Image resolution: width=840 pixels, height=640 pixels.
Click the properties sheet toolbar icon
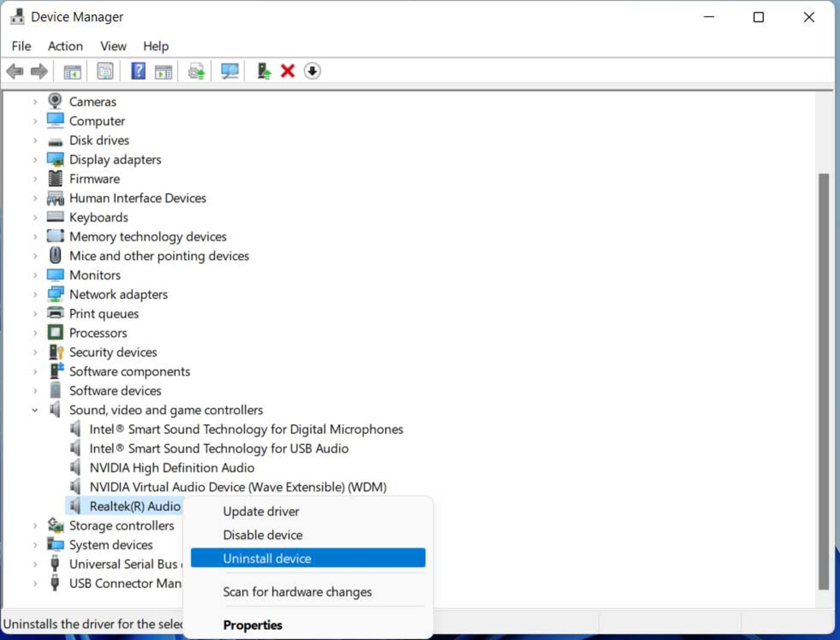click(105, 71)
